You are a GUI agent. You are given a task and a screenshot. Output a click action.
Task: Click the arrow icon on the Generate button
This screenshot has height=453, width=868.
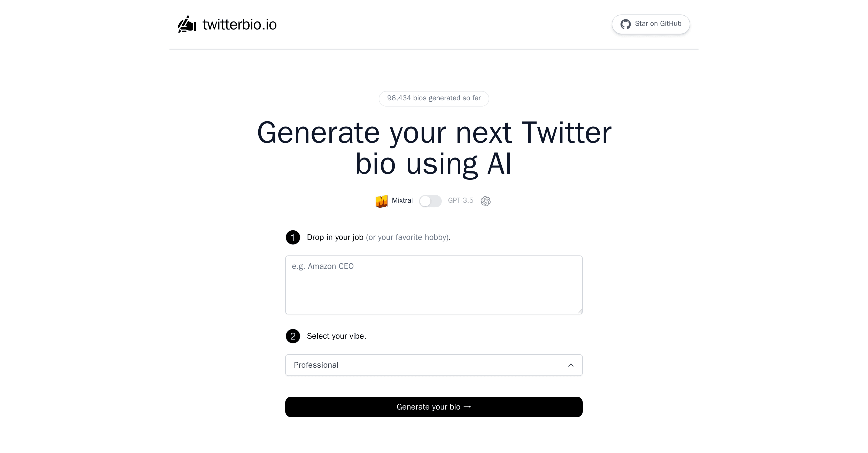coord(468,407)
